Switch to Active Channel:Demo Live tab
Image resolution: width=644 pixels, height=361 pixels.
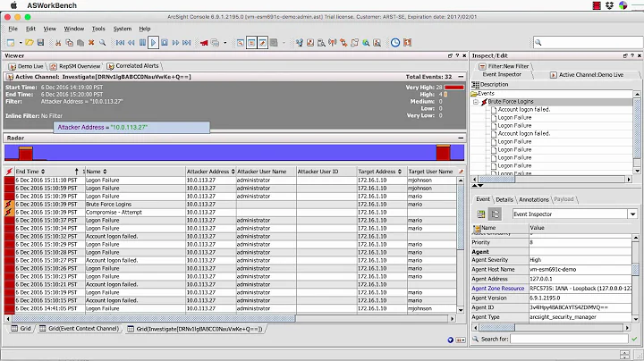point(588,75)
